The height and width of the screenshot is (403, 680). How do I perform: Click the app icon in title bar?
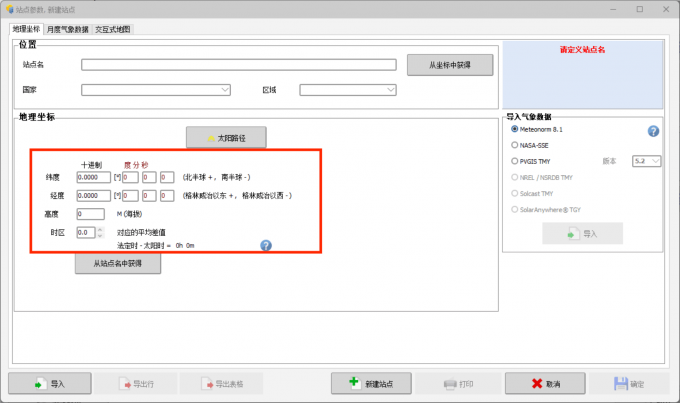[10, 9]
